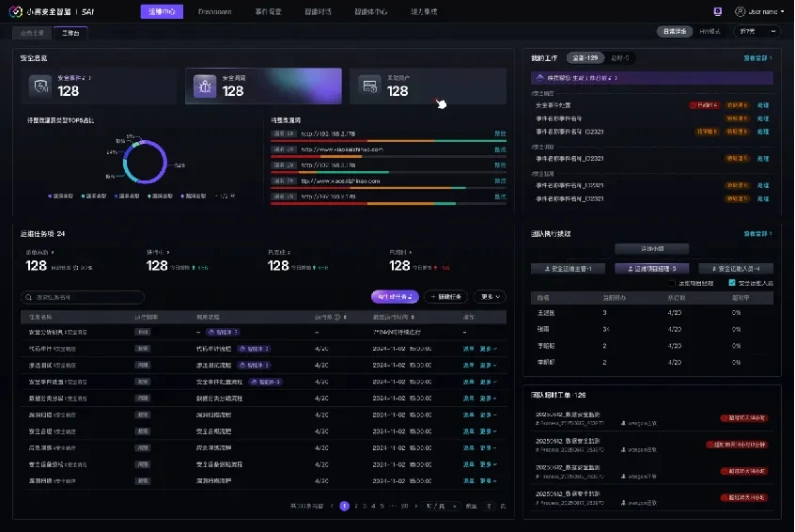Open the time range dropdown in the top right
Image resolution: width=795 pixels, height=532 pixels.
[757, 31]
